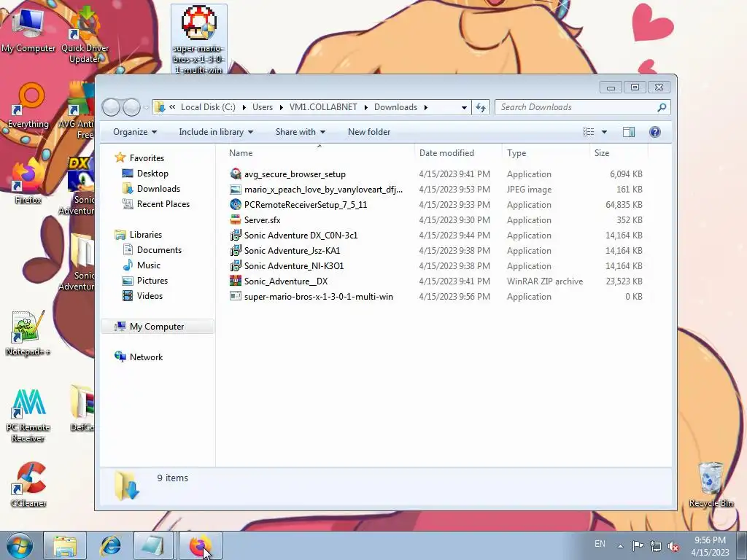Viewport: 747px width, 560px height.
Task: Sort by the Name column header
Action: [320, 153]
